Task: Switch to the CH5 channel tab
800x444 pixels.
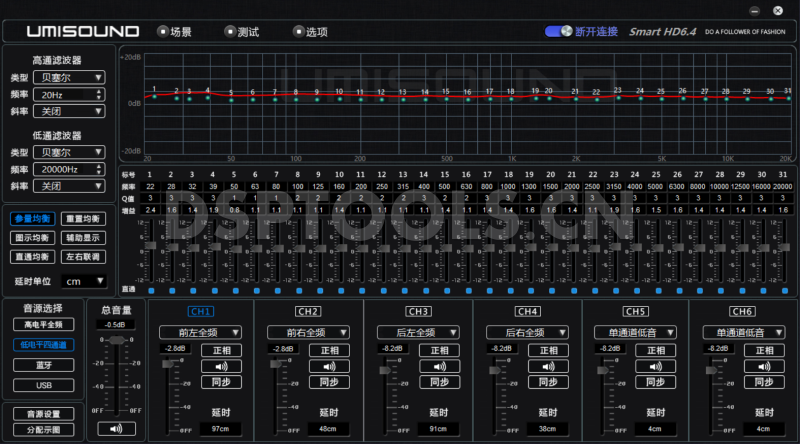Action: pyautogui.click(x=635, y=311)
